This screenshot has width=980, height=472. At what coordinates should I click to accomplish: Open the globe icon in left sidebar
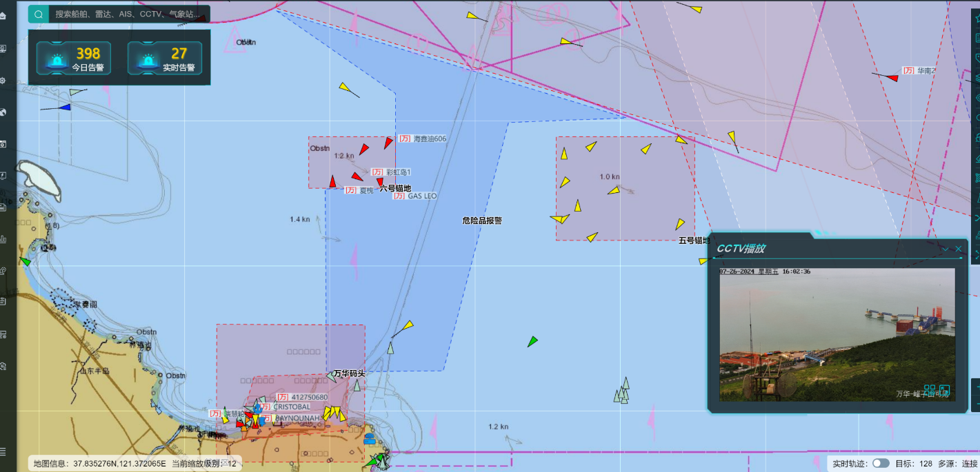tap(3, 112)
